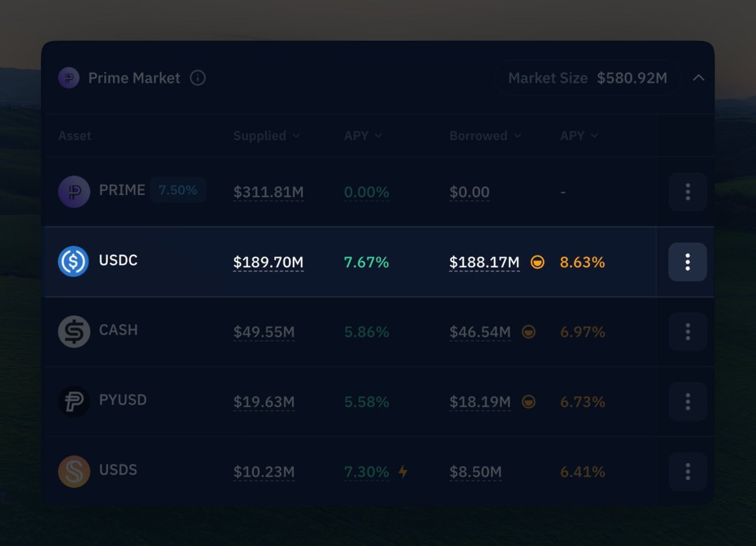Click CASH borrow APY 6.97%

(583, 332)
